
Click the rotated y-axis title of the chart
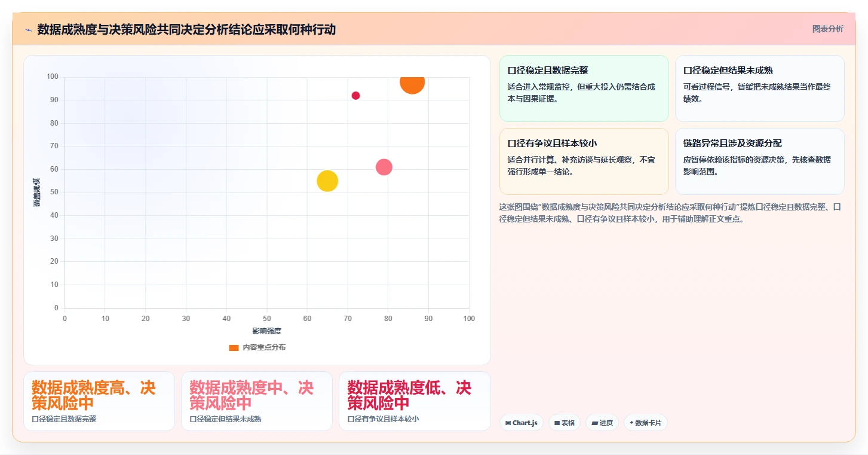36,193
